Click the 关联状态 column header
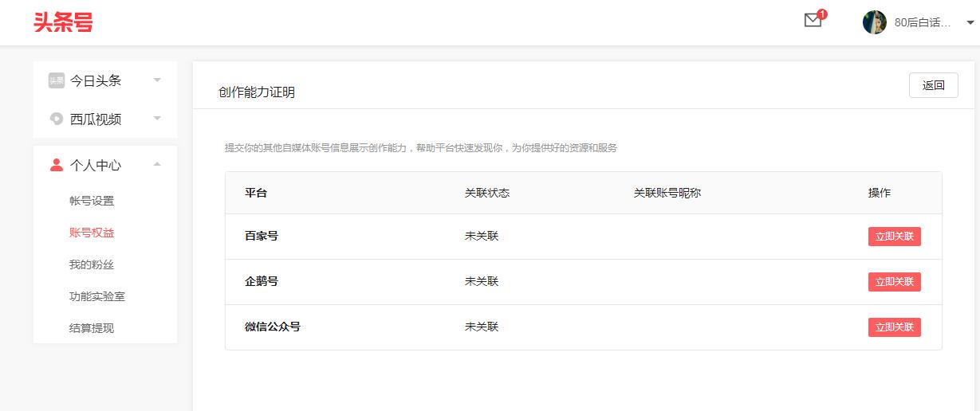Screen dimensions: 980x411 487,193
